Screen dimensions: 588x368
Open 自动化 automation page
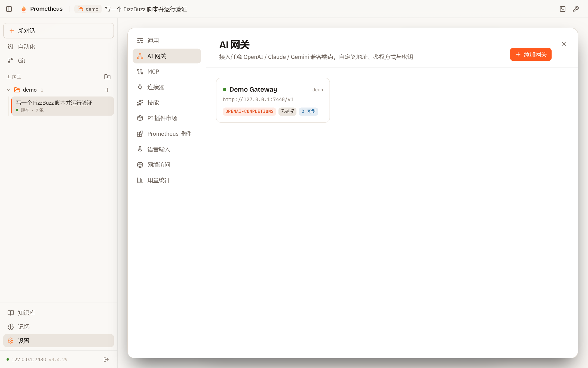(x=59, y=47)
